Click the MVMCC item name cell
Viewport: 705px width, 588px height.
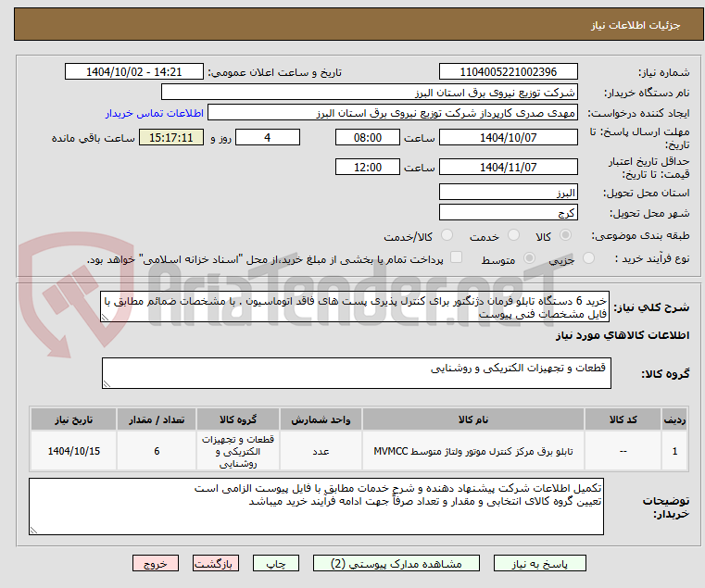[473, 451]
